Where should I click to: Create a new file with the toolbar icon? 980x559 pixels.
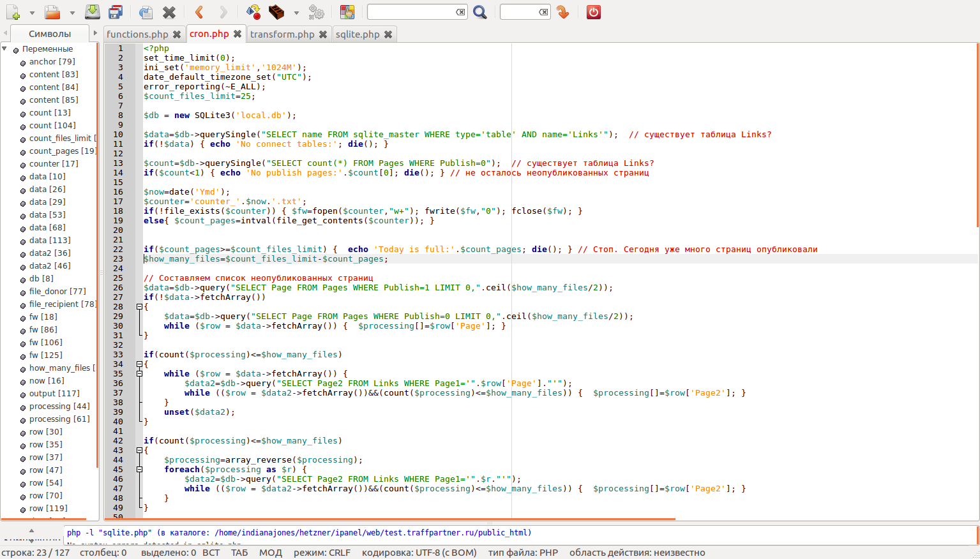13,12
